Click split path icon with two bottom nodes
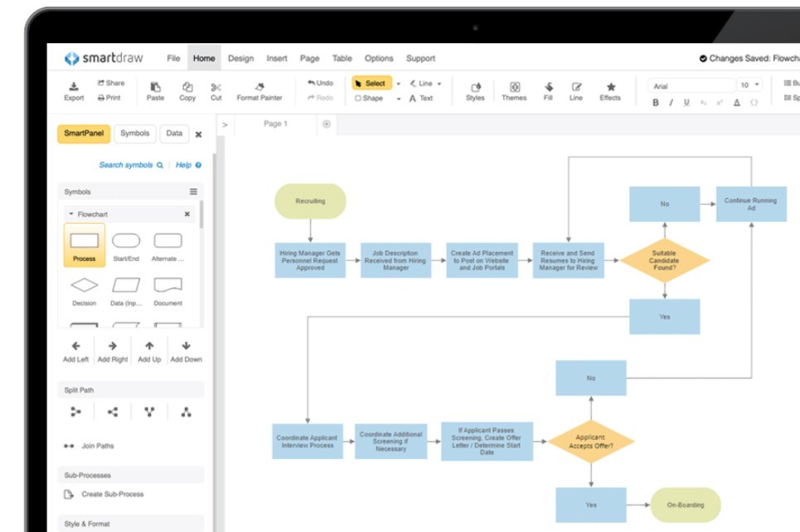Image resolution: width=800 pixels, height=532 pixels. [187, 412]
